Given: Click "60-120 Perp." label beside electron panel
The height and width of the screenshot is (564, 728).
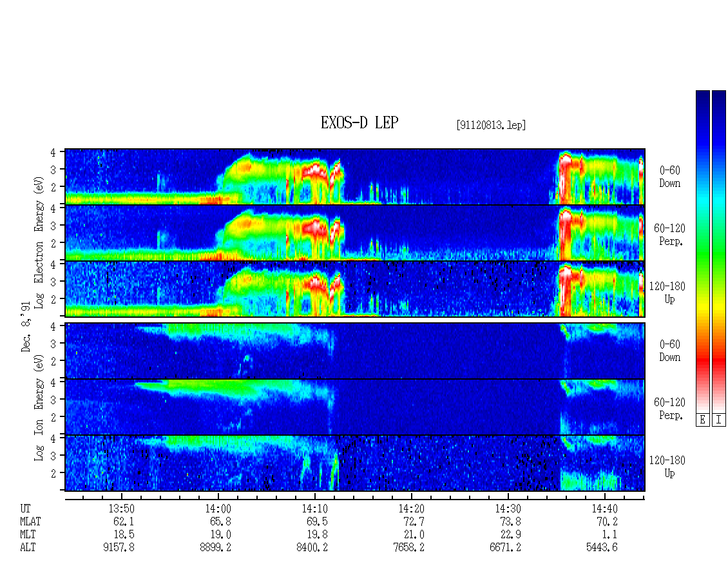Looking at the screenshot, I should (x=669, y=235).
